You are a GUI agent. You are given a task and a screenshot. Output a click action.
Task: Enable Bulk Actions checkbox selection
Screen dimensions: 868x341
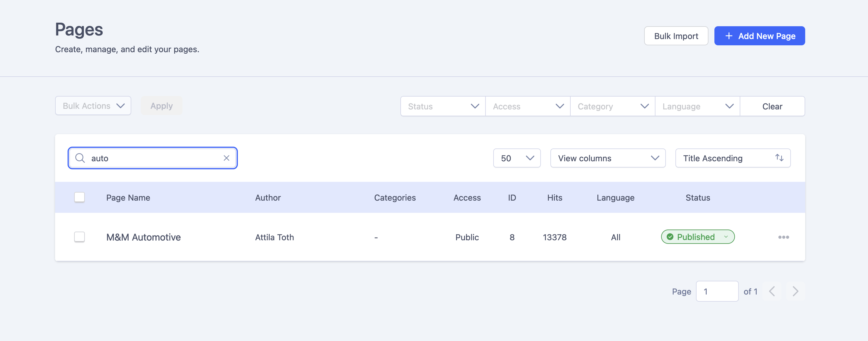[x=79, y=197]
